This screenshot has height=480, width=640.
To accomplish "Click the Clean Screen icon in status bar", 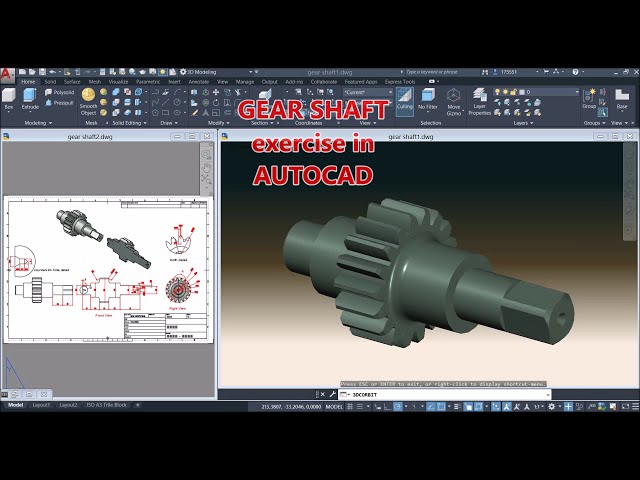I will click(x=625, y=407).
